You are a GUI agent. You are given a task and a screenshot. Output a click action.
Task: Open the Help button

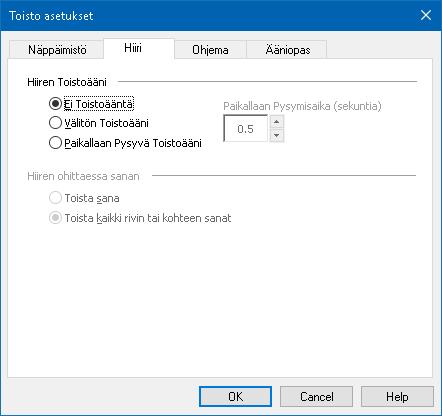[x=397, y=396]
